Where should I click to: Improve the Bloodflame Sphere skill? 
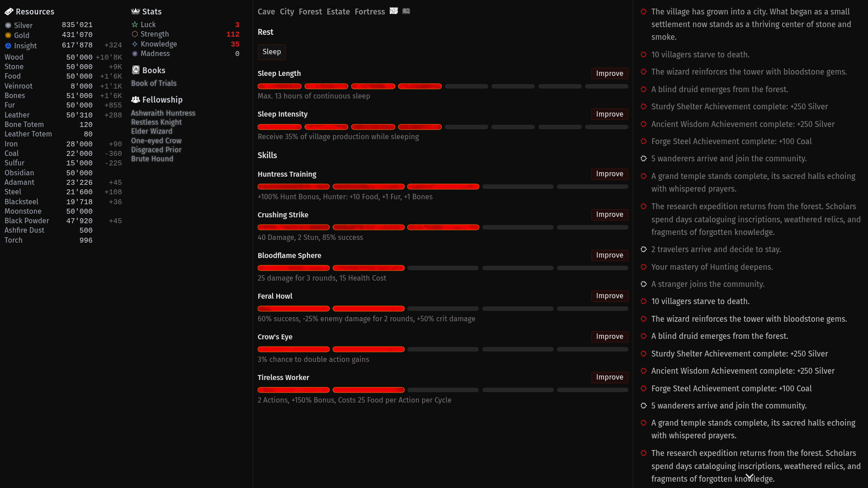pyautogui.click(x=609, y=255)
